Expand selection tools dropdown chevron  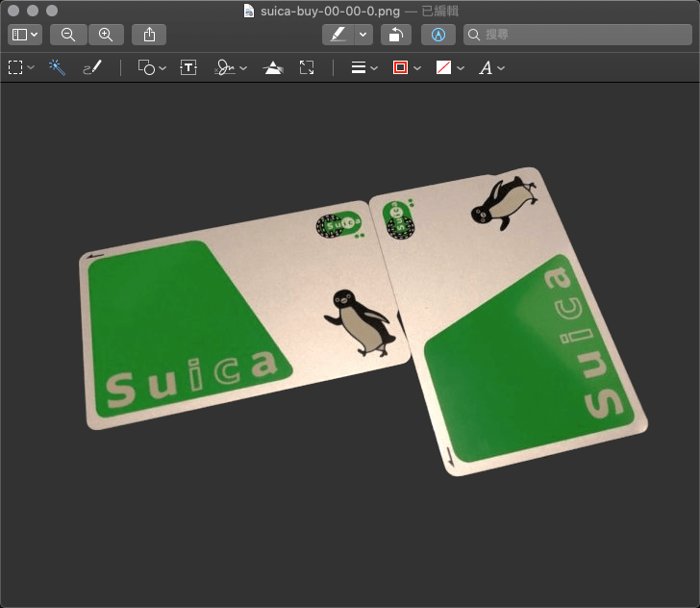[31, 68]
